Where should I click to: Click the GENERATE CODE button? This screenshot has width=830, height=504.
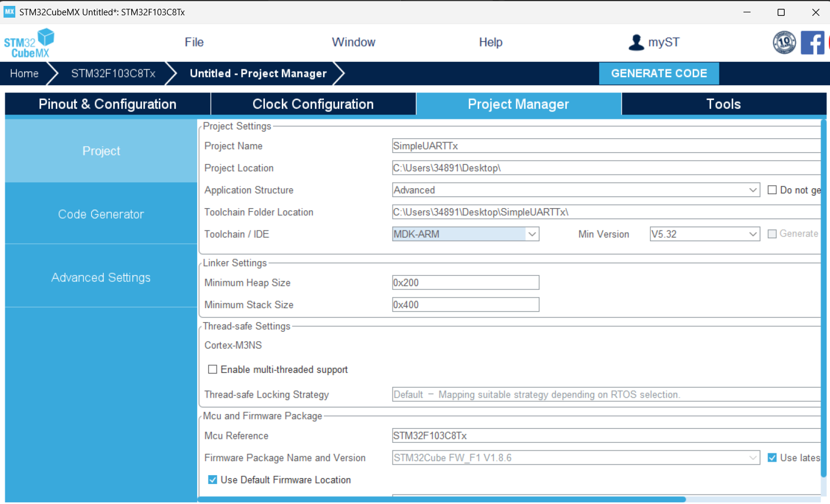coord(659,74)
